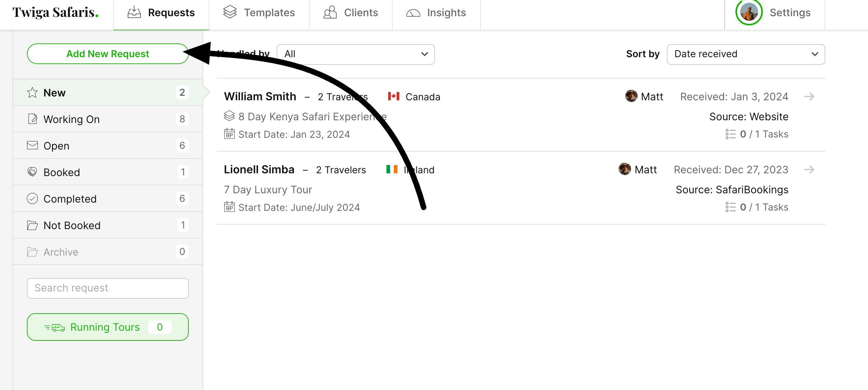Select the Working On folder
Viewport: 868px width, 390px height.
pos(108,119)
